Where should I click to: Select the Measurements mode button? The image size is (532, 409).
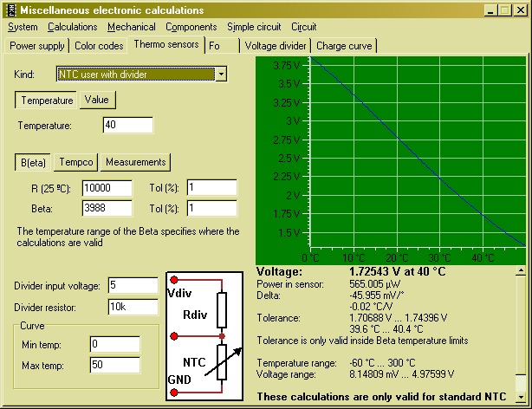pyautogui.click(x=136, y=162)
